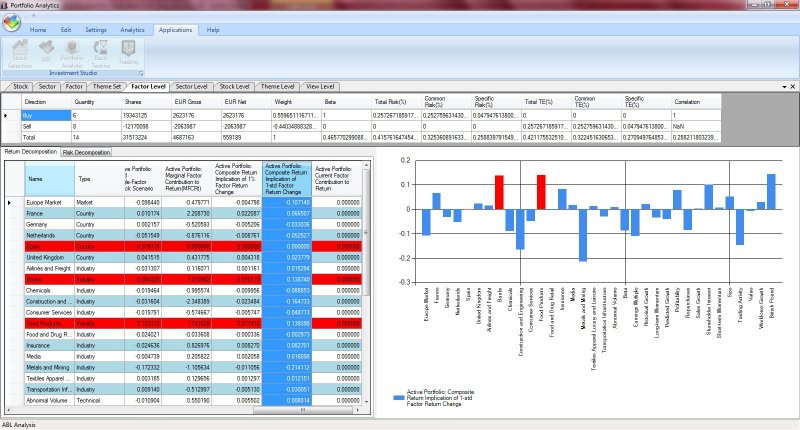Screen dimensions: 800x430
Task: Select the Airlines and Freight row
Action: tap(184, 269)
